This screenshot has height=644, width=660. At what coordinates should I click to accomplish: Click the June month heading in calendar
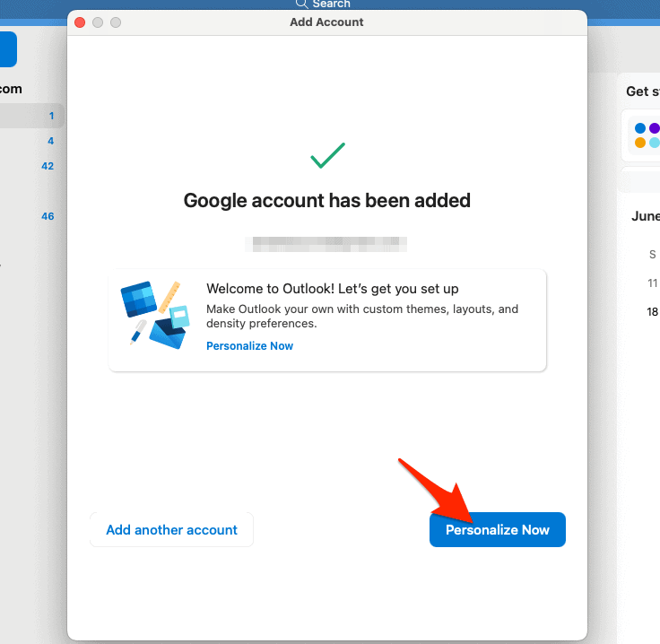pos(645,216)
